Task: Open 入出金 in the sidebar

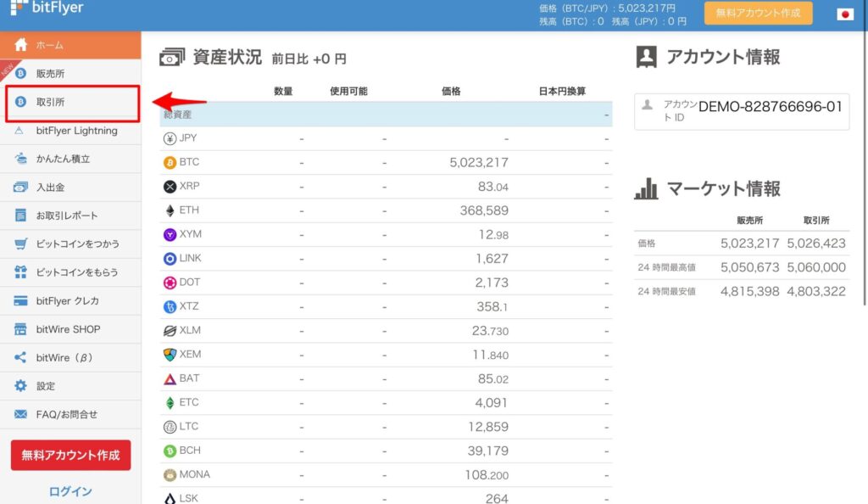Action: (70, 188)
